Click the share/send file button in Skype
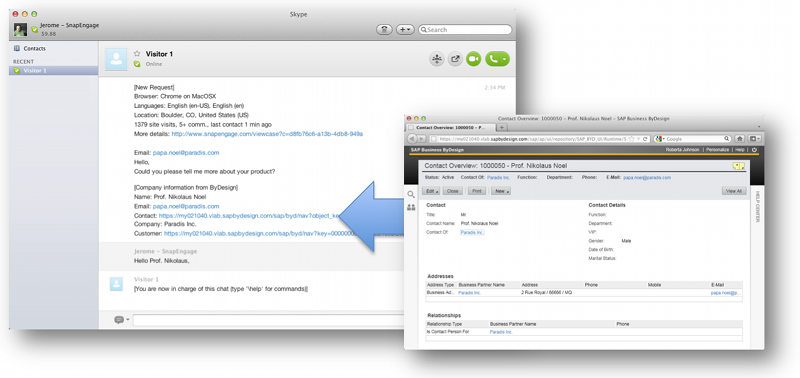The width and height of the screenshot is (800, 378). point(455,59)
